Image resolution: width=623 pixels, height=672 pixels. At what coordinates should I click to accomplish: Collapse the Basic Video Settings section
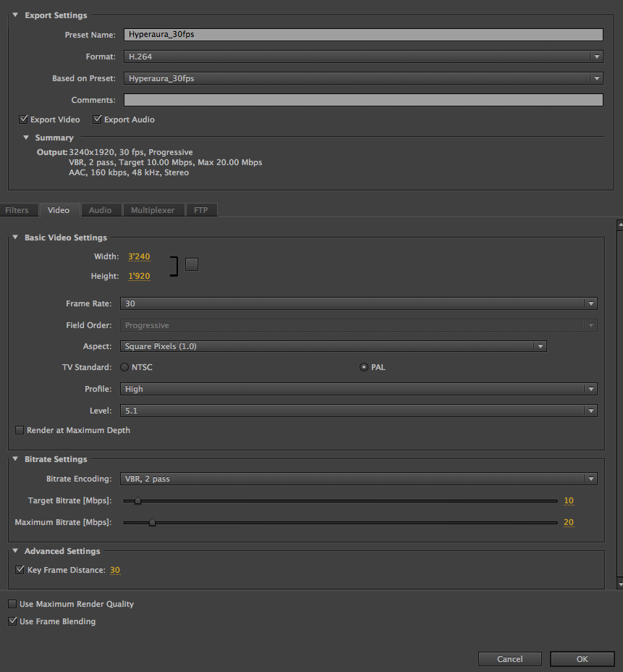click(16, 238)
